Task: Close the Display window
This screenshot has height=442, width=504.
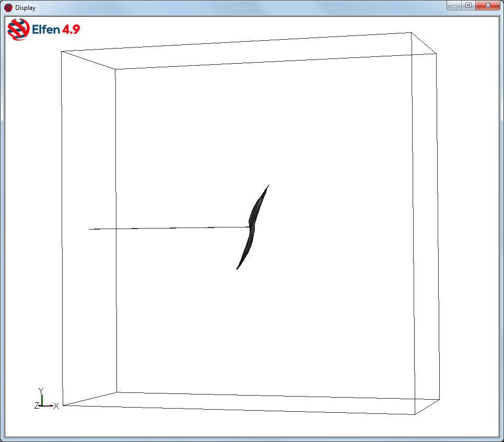Action: click(488, 5)
